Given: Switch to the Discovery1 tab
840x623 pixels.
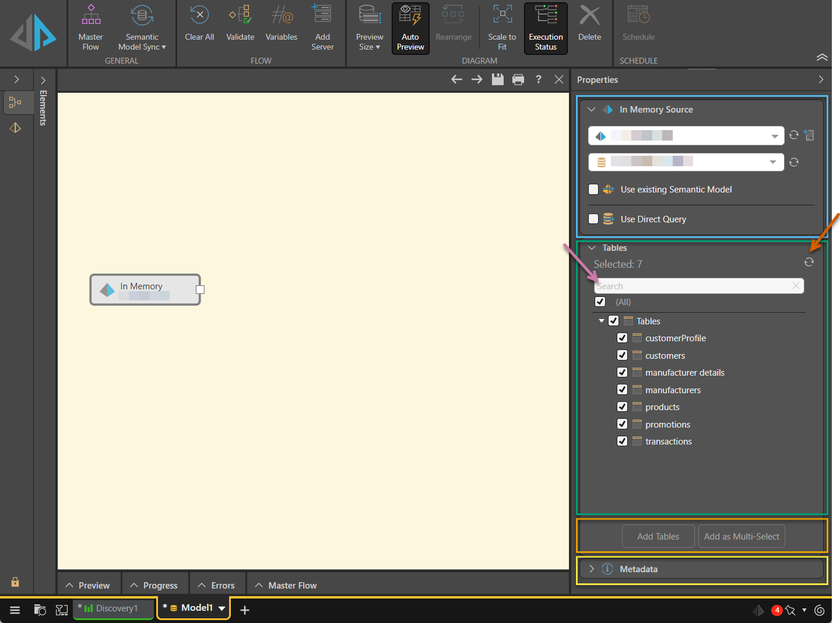Looking at the screenshot, I should click(114, 608).
